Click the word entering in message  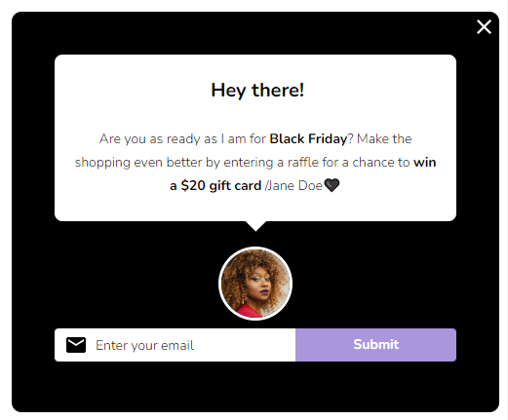click(x=249, y=163)
